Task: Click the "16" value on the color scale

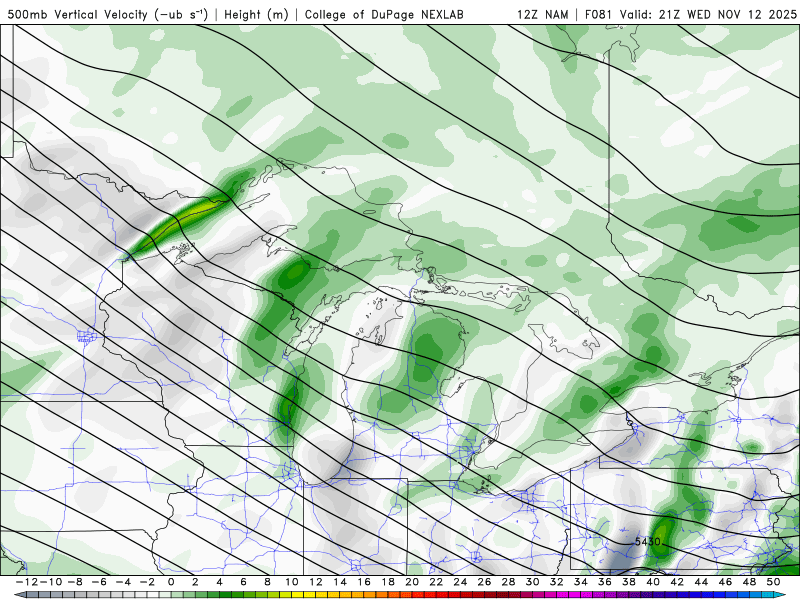Action: pyautogui.click(x=364, y=582)
